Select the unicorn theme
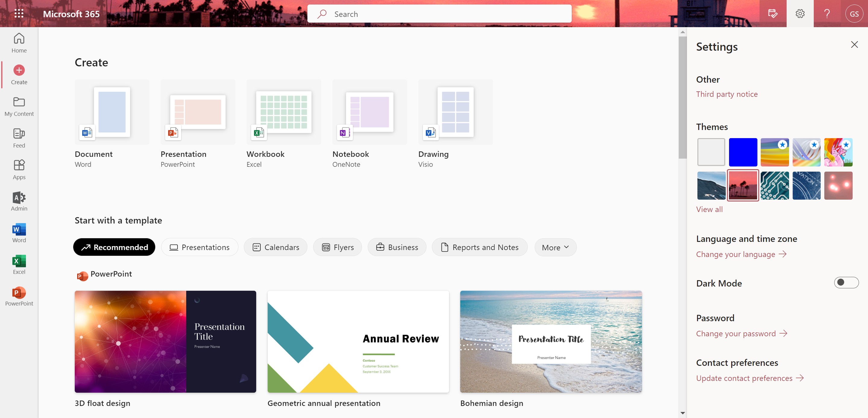Screen dimensions: 868x418 click(x=838, y=152)
